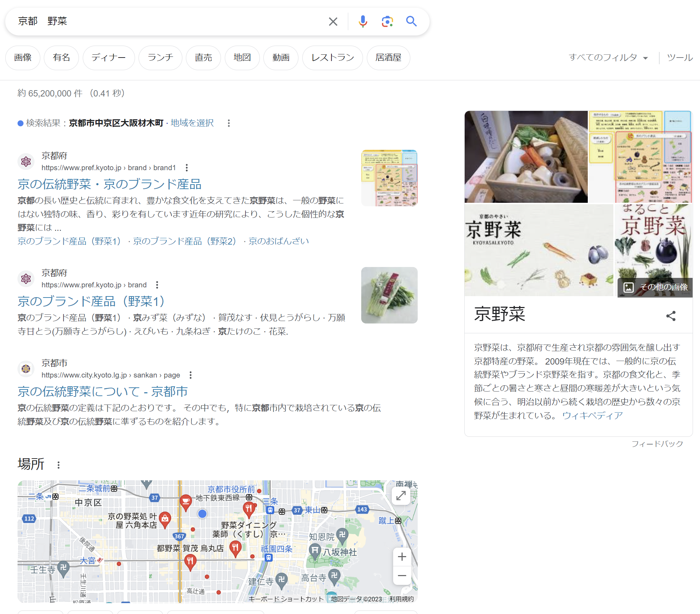This screenshot has width=700, height=614.
Task: Click the blue magnifier search button
Action: 411,22
